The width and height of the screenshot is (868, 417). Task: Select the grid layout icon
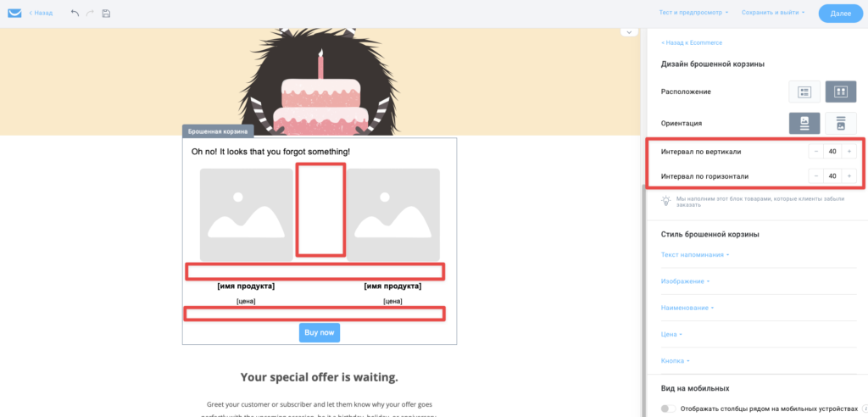coord(841,92)
